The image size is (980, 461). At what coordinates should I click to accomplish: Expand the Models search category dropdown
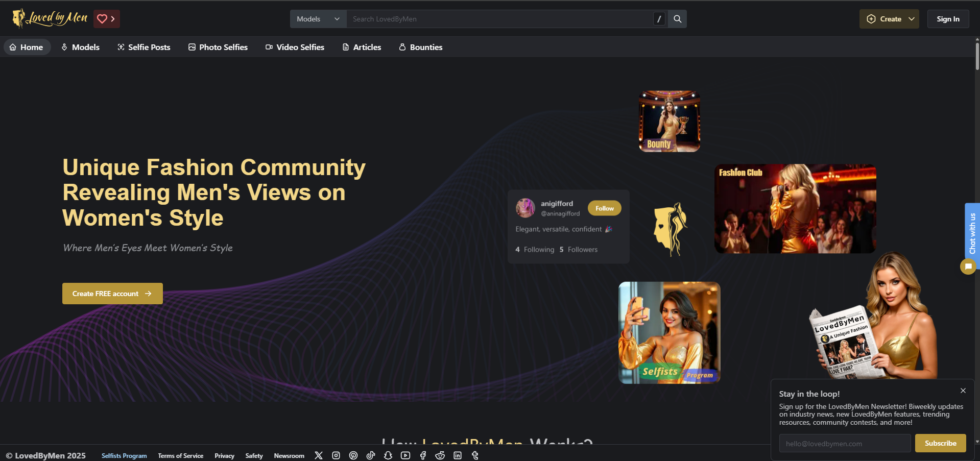[x=318, y=19]
